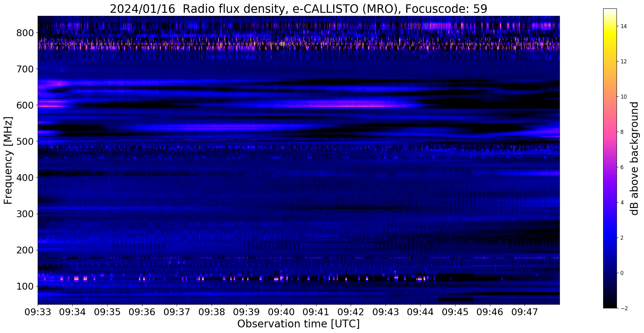
Task: Click the 800 frequency tick label
Action: [x=25, y=33]
